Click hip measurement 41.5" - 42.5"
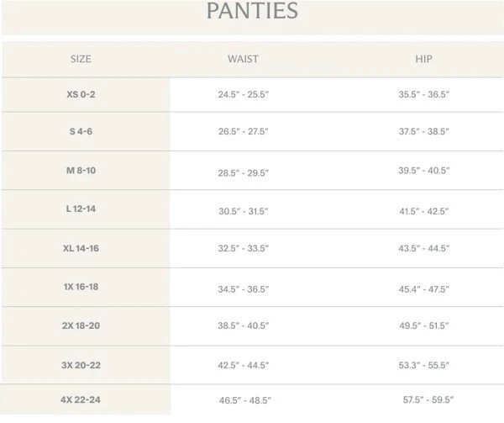This screenshot has height=423, width=504. pos(423,211)
